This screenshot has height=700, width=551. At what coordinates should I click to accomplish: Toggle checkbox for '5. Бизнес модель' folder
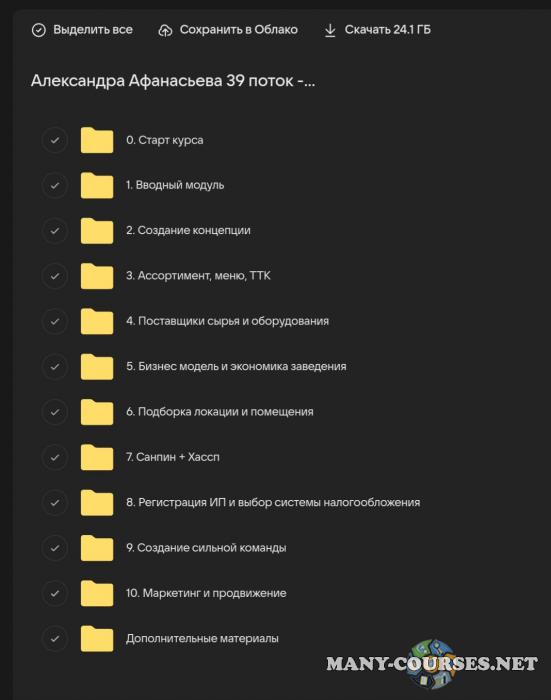[x=55, y=367]
